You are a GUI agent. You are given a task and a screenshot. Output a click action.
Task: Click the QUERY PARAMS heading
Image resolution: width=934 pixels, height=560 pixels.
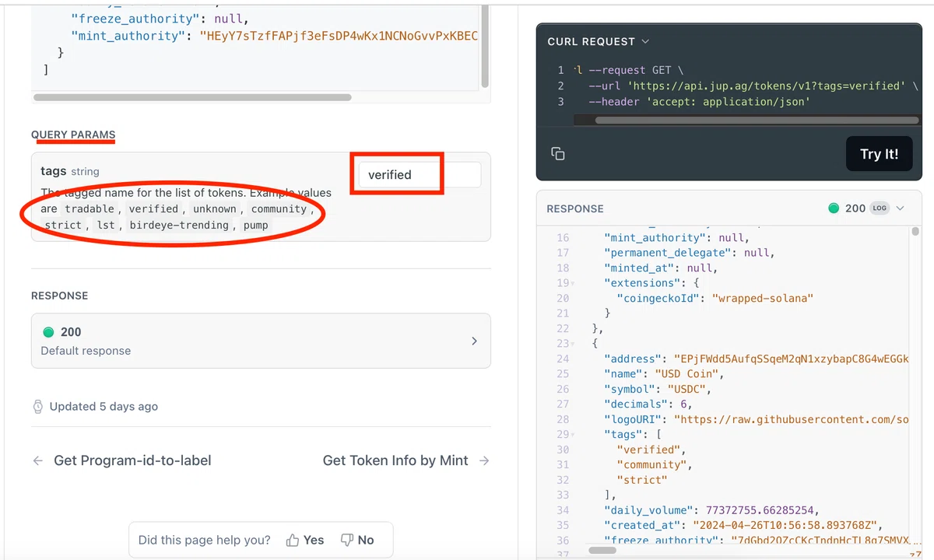click(x=73, y=135)
